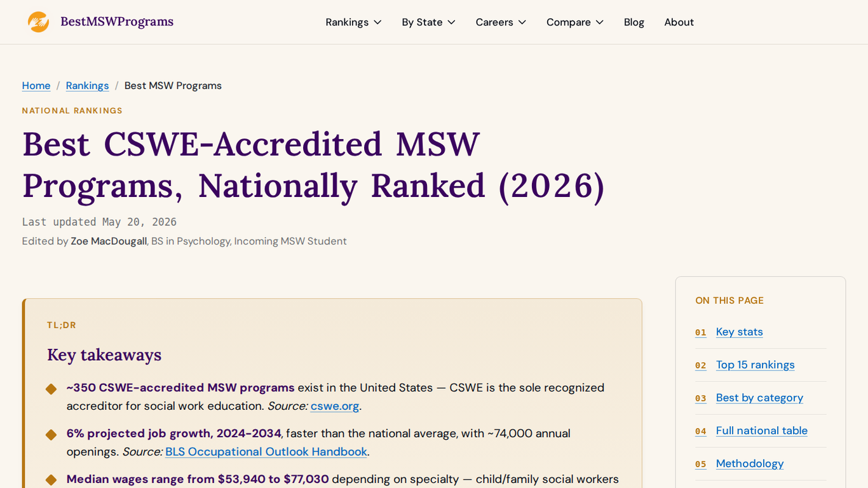Open the About nav item

[679, 22]
